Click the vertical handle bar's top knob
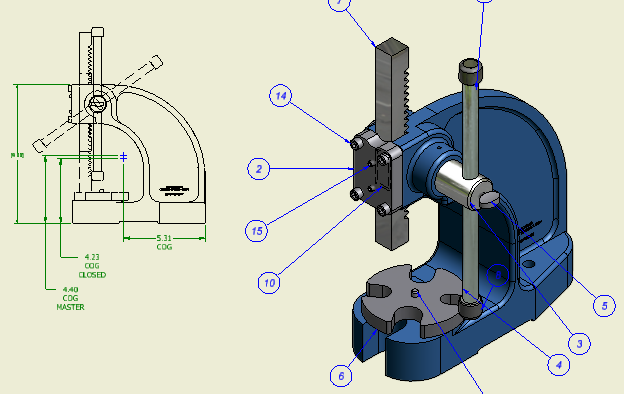 471,71
